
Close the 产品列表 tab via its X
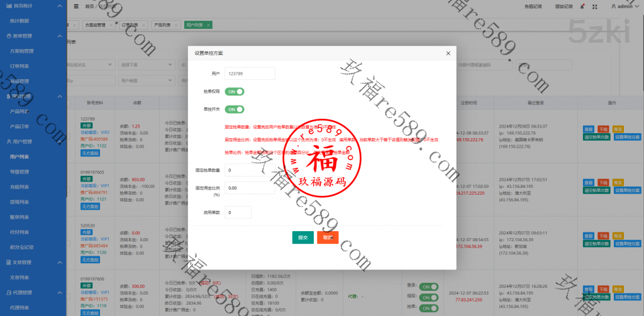click(x=176, y=25)
